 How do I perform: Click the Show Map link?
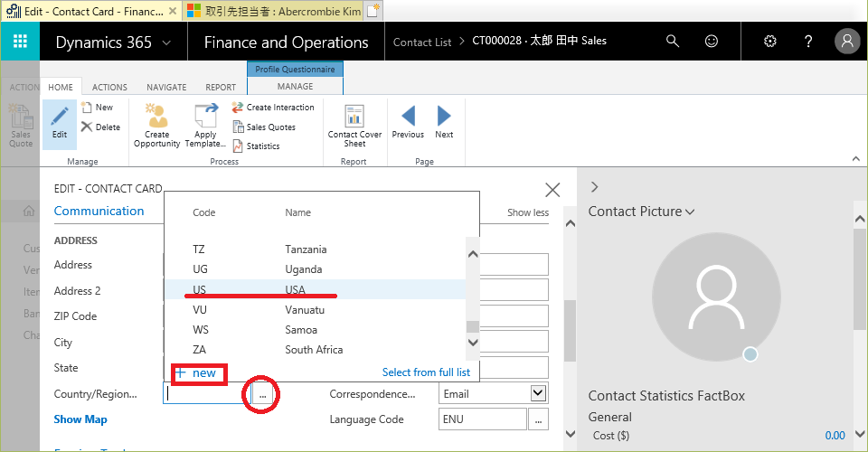(x=80, y=419)
